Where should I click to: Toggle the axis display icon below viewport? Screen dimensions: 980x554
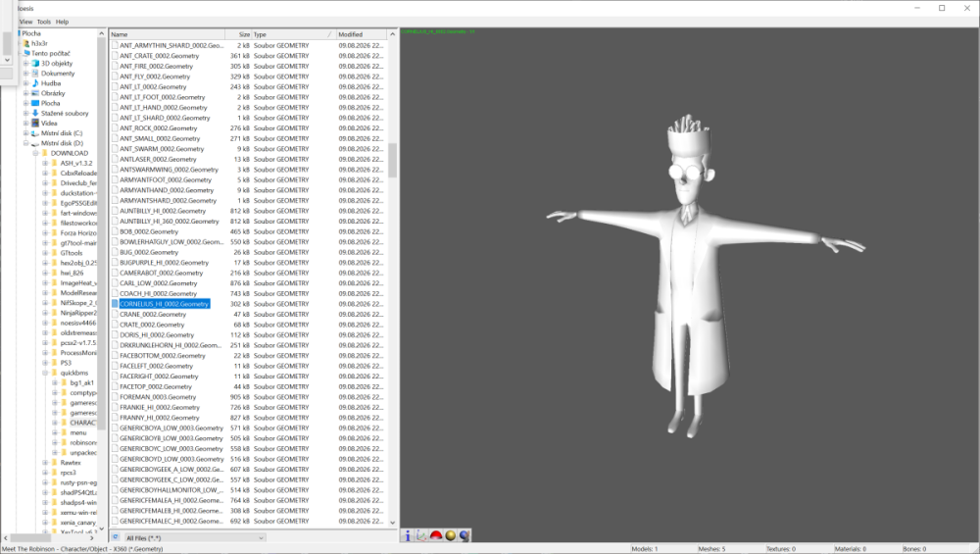pos(421,535)
